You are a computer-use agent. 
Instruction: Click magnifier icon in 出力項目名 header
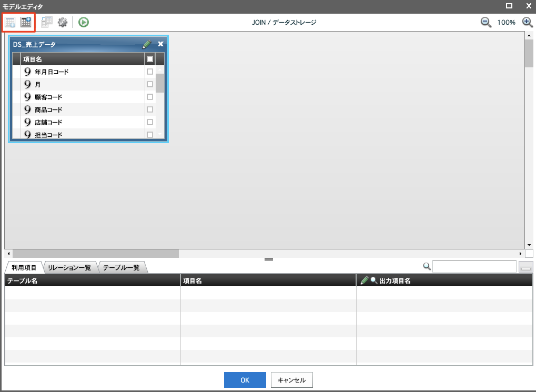tap(374, 280)
